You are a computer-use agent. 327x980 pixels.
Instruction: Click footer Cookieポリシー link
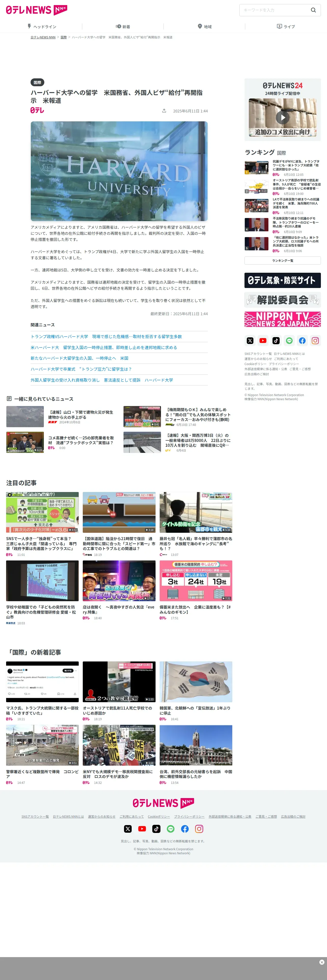click(x=159, y=816)
